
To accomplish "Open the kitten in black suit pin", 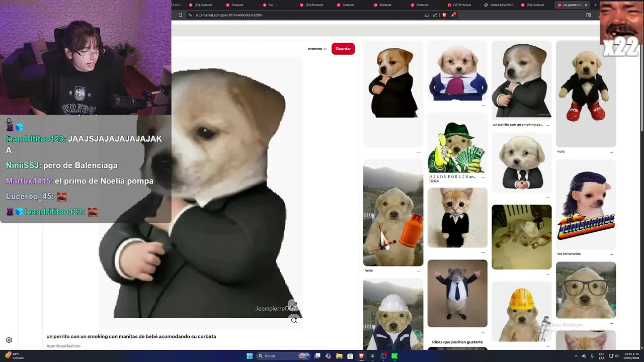I will point(457,218).
